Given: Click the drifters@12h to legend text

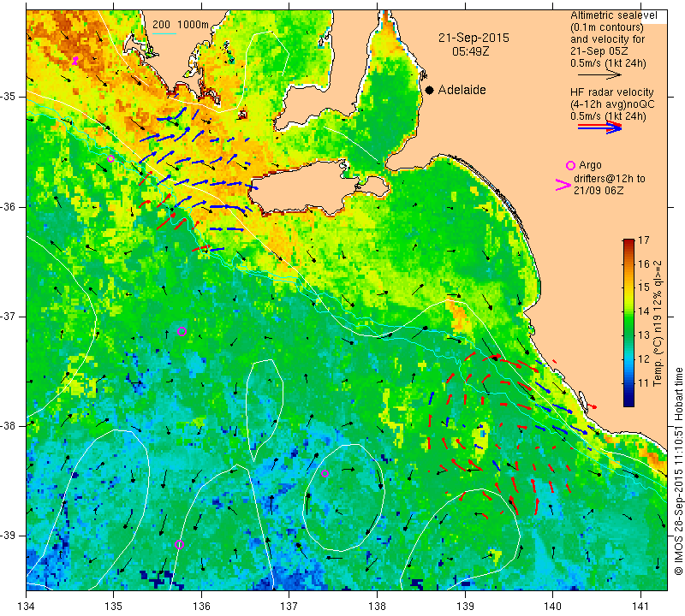Looking at the screenshot, I should pyautogui.click(x=609, y=179).
